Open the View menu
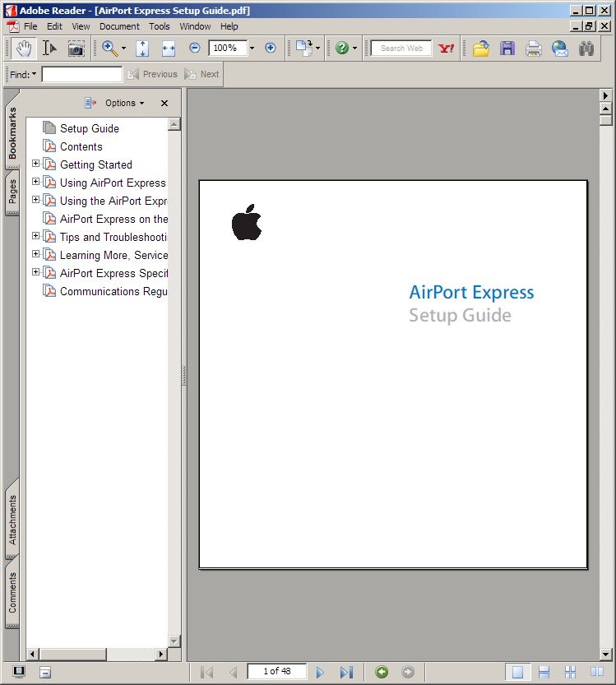Viewport: 616px width, 685px height. point(81,26)
